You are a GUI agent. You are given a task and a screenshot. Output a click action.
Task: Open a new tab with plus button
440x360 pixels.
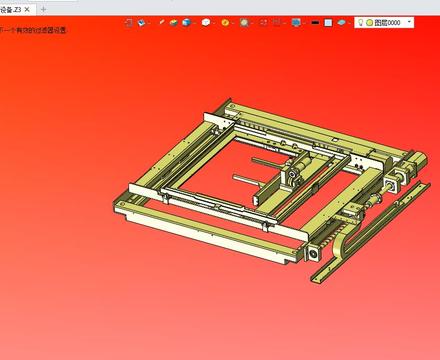click(x=43, y=9)
